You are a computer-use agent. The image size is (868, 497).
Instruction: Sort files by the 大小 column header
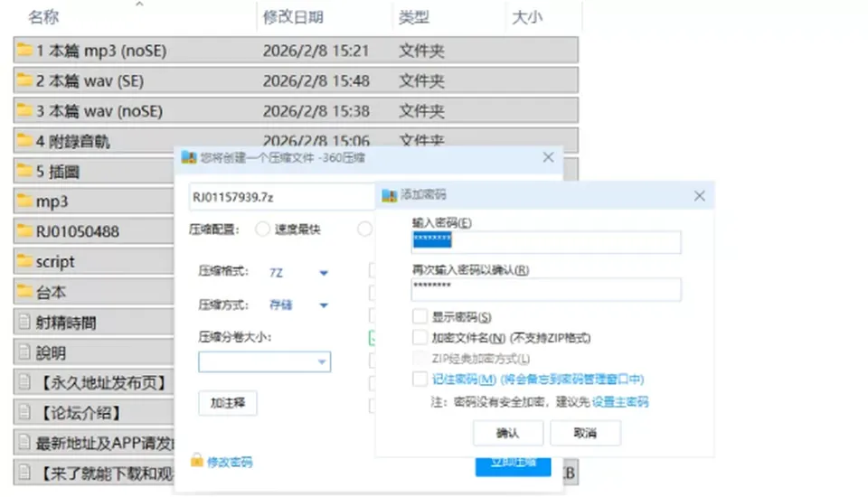(x=526, y=17)
